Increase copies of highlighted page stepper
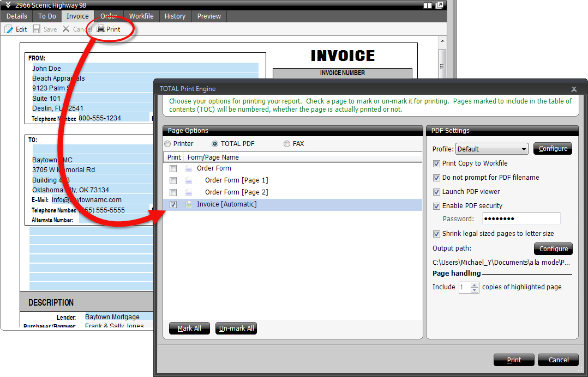The height and width of the screenshot is (377, 588). click(475, 285)
